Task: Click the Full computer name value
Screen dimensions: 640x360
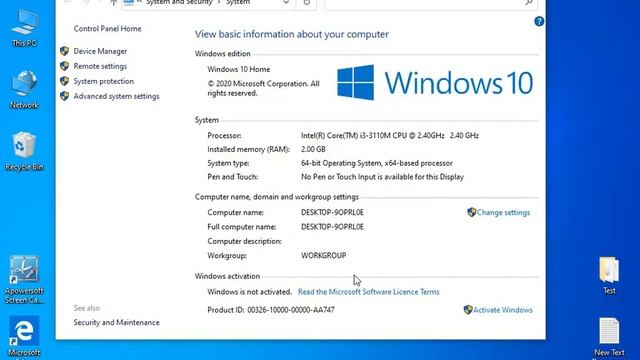Action: click(332, 227)
